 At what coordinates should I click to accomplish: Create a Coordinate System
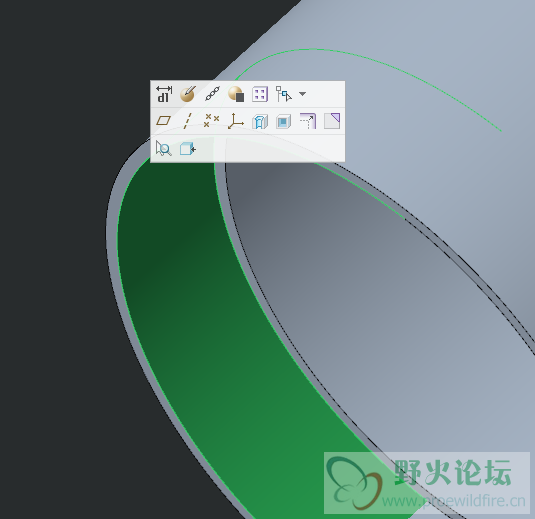click(236, 121)
